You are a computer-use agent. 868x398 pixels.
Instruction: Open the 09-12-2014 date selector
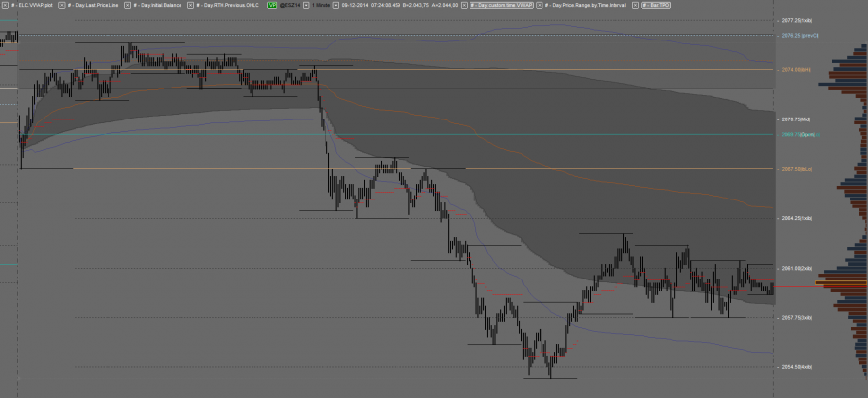pyautogui.click(x=355, y=5)
